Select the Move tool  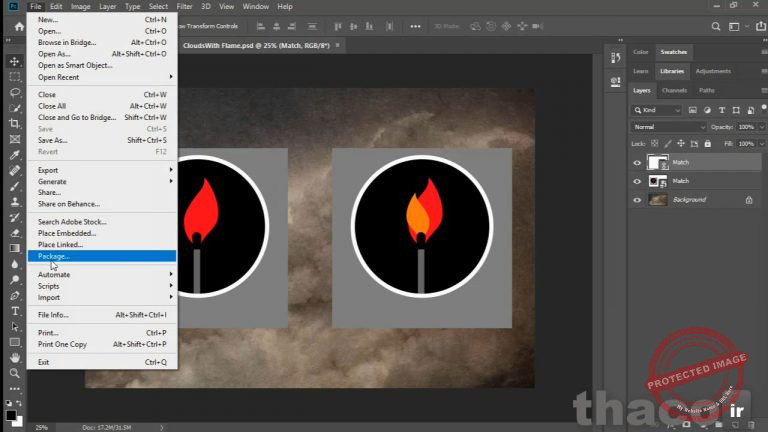14,61
